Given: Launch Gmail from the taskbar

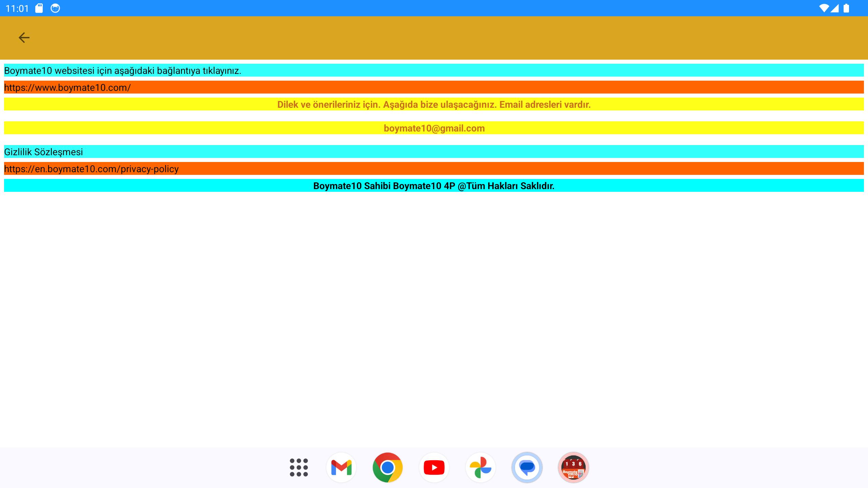Looking at the screenshot, I should (x=341, y=467).
